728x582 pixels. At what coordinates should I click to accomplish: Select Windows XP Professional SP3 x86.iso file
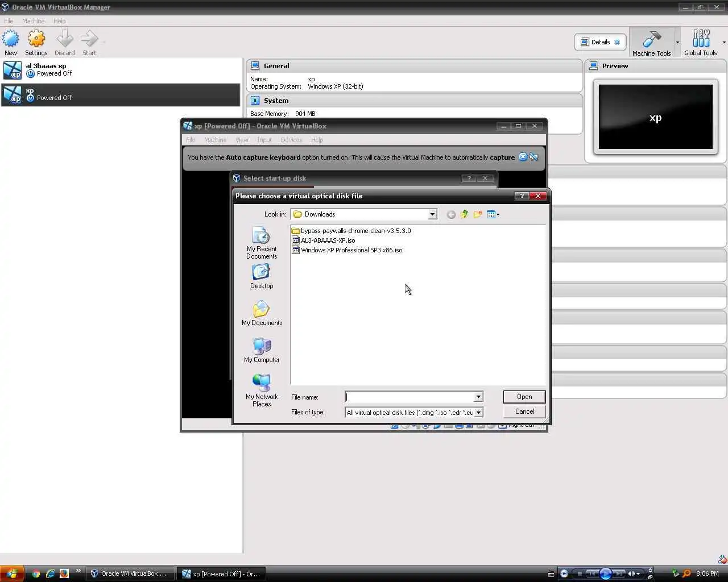tap(347, 250)
